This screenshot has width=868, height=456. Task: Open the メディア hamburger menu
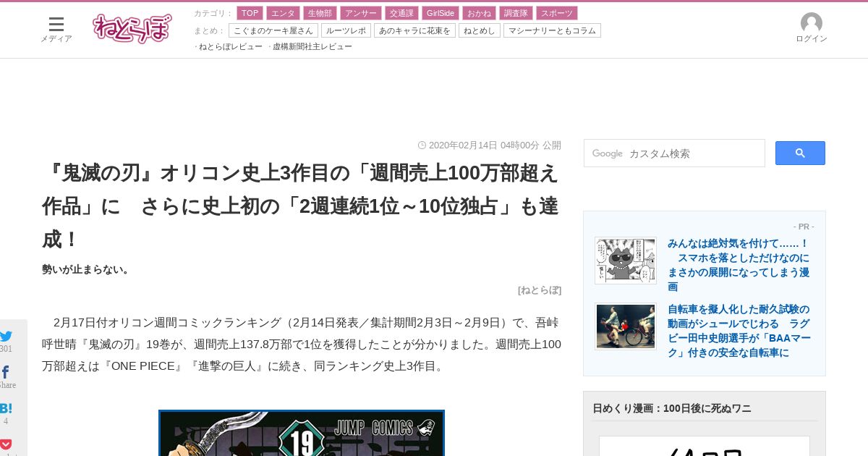56,30
